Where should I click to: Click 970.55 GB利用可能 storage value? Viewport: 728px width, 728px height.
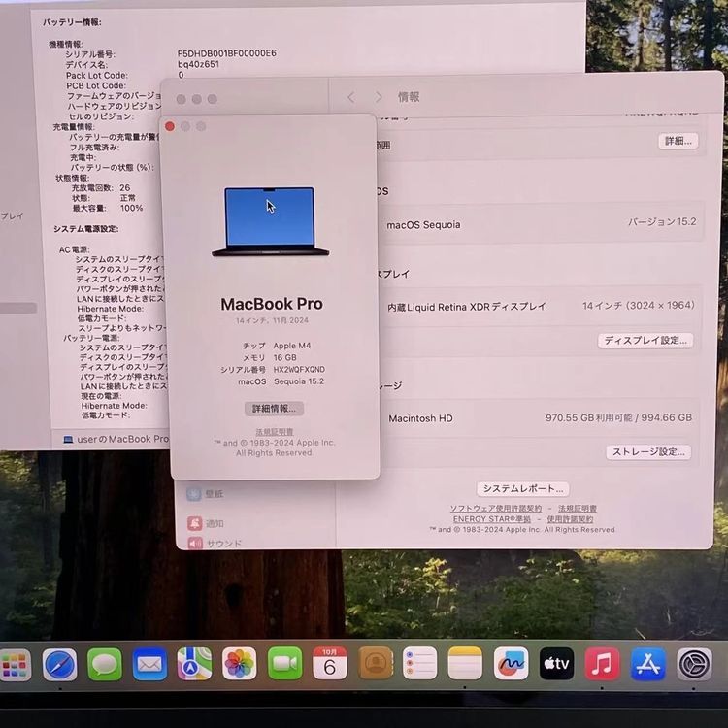coord(588,417)
